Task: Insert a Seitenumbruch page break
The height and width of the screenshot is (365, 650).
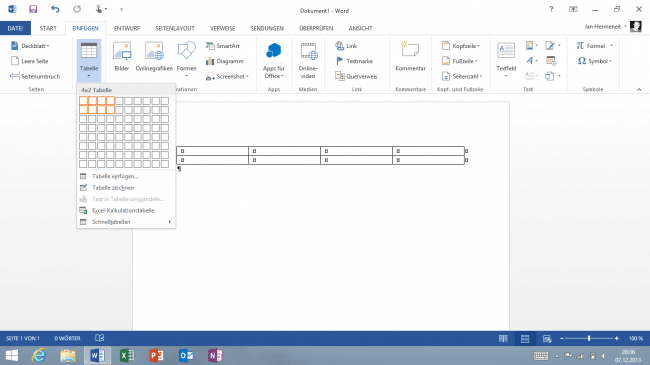Action: click(35, 76)
